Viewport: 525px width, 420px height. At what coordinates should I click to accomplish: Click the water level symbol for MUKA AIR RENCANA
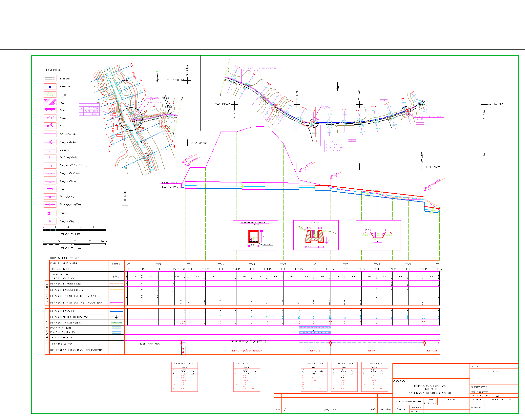(116, 317)
